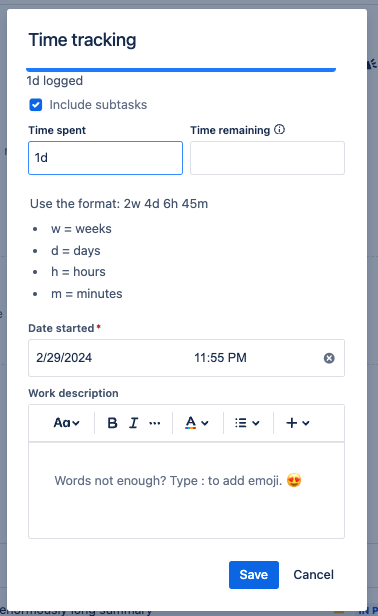
Task: Click 'Use the format: 2w 4d 6h 45m'
Action: click(119, 204)
